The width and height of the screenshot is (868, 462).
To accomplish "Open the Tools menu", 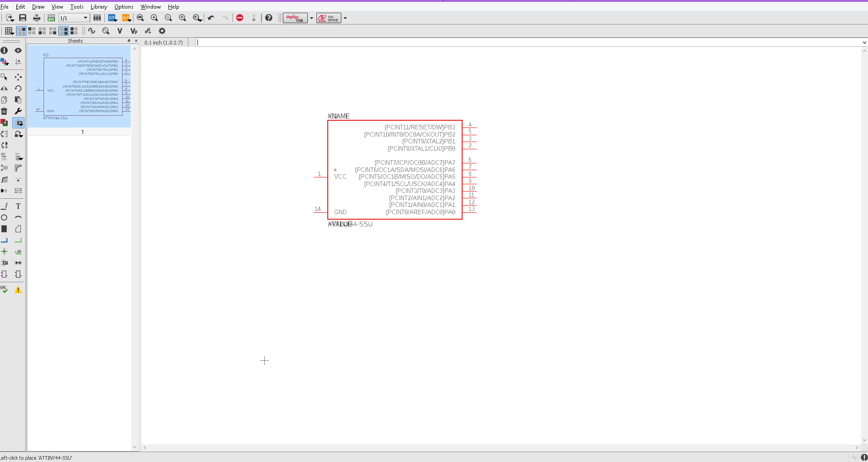I will [77, 7].
